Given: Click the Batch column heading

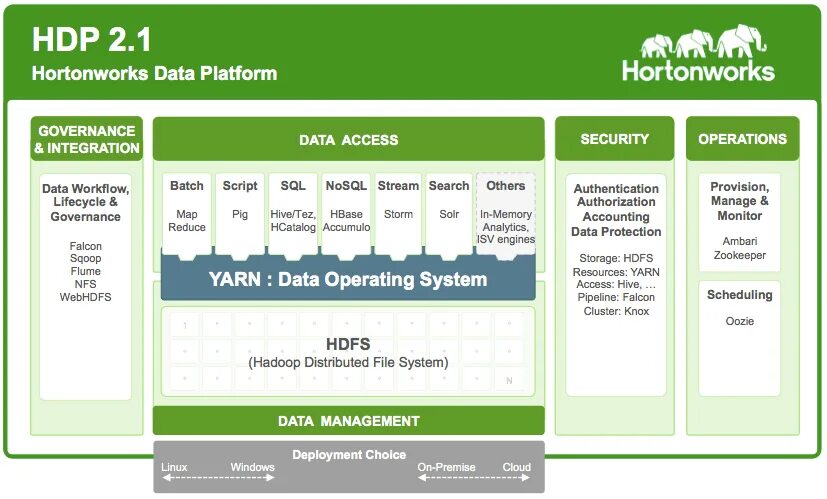Looking at the screenshot, I should pos(187,186).
